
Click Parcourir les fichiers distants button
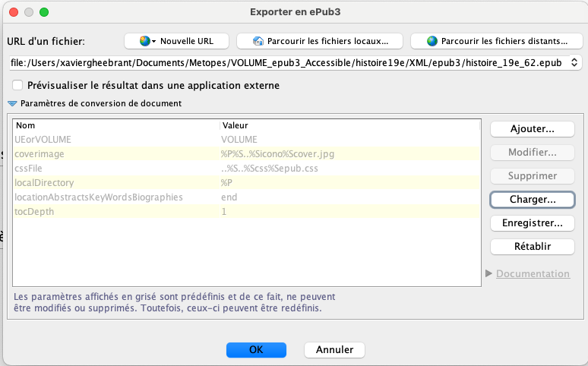[497, 41]
